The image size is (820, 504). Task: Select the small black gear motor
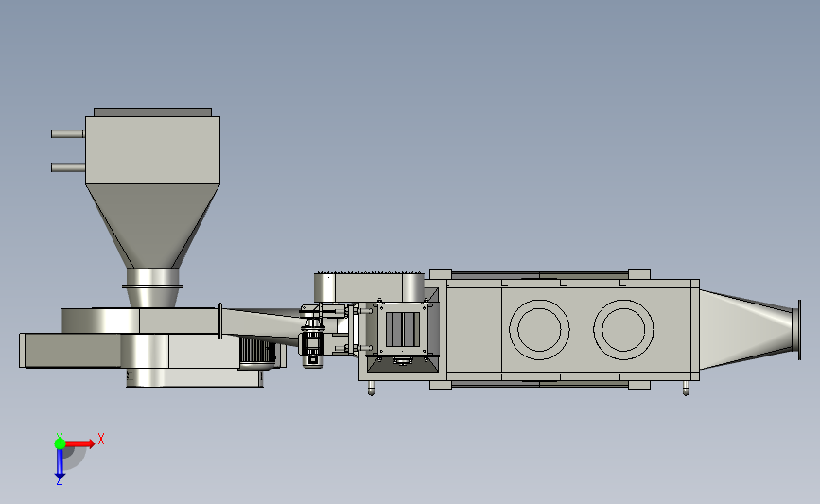click(312, 345)
